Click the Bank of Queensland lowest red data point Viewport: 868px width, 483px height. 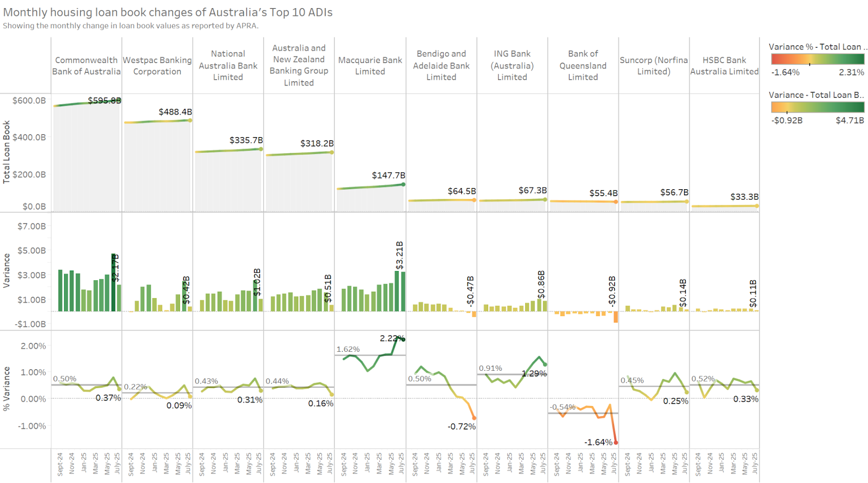pos(616,442)
